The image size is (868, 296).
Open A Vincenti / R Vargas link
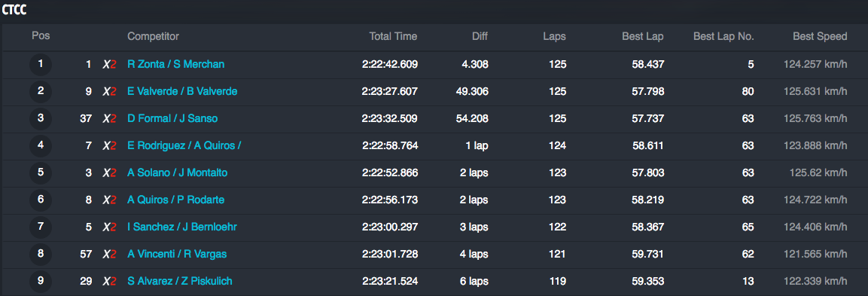click(177, 255)
